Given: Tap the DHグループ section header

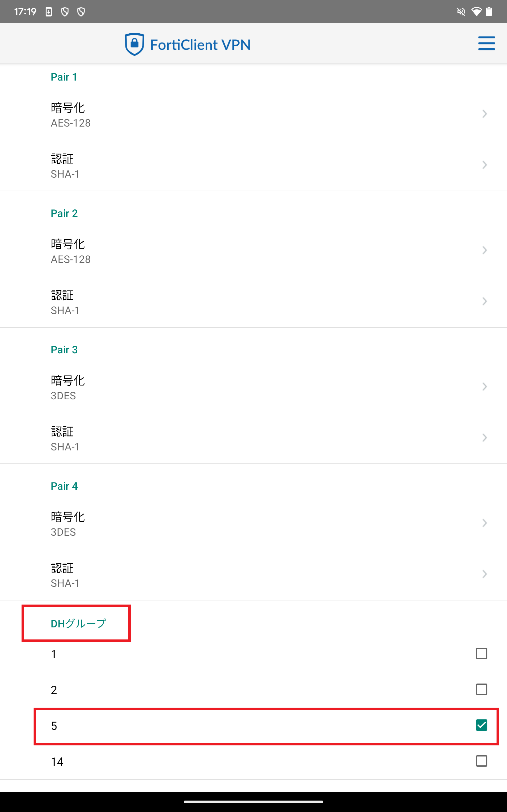Looking at the screenshot, I should (78, 623).
